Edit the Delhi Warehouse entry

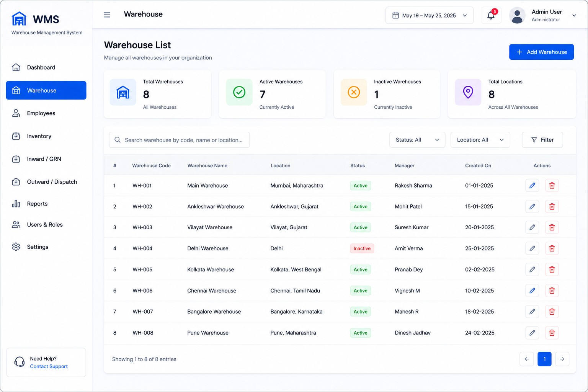[x=532, y=248]
